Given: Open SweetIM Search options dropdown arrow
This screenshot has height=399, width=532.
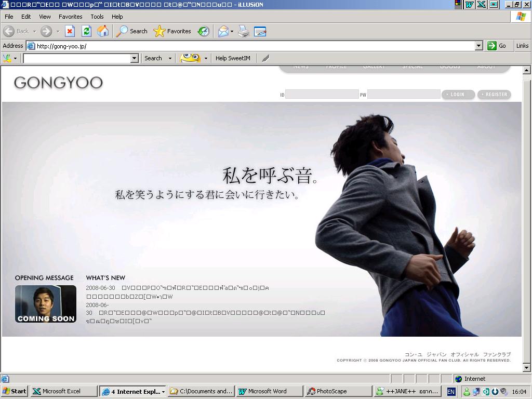Looking at the screenshot, I should (x=170, y=58).
